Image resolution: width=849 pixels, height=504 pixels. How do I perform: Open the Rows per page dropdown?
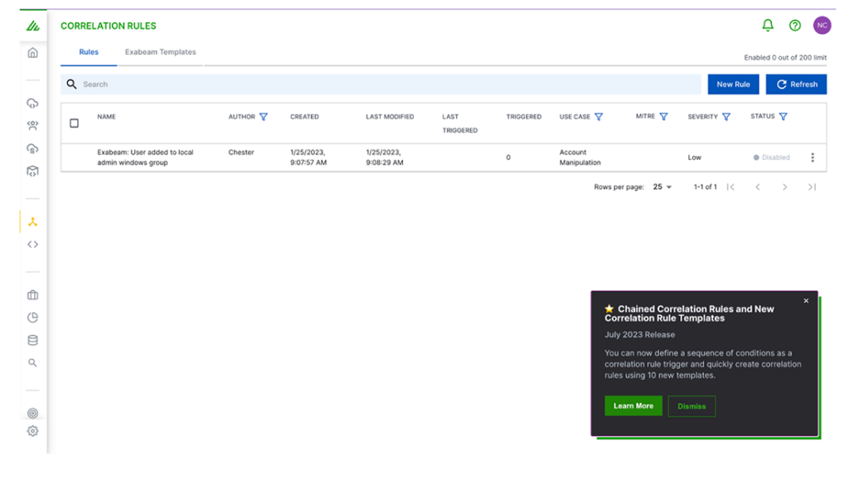pyautogui.click(x=662, y=187)
